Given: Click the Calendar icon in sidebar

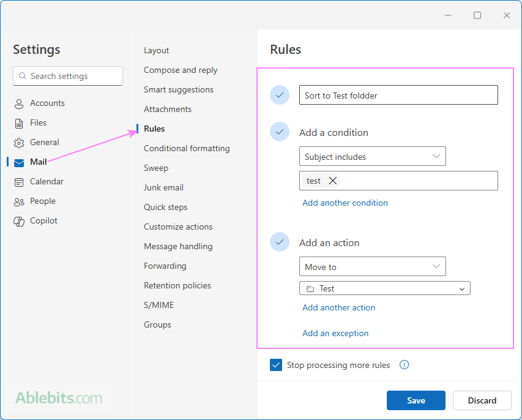Looking at the screenshot, I should (19, 182).
